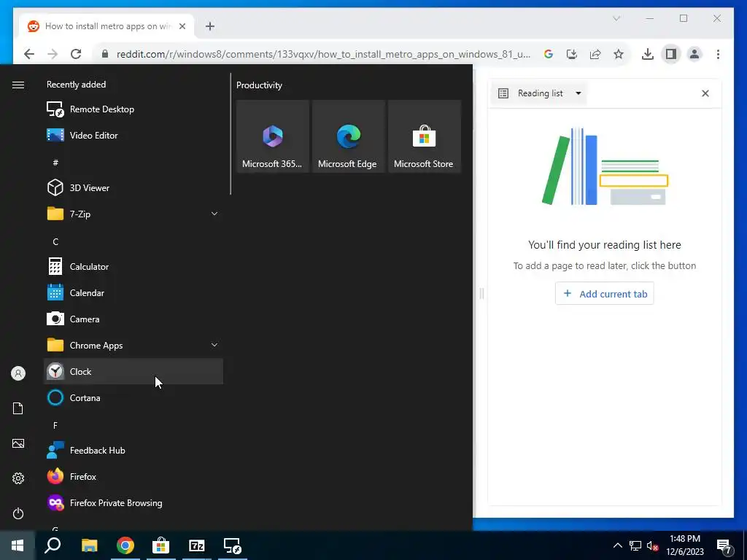Screen dimensions: 747x560
Task: Open a new Chrome tab
Action: 210,26
